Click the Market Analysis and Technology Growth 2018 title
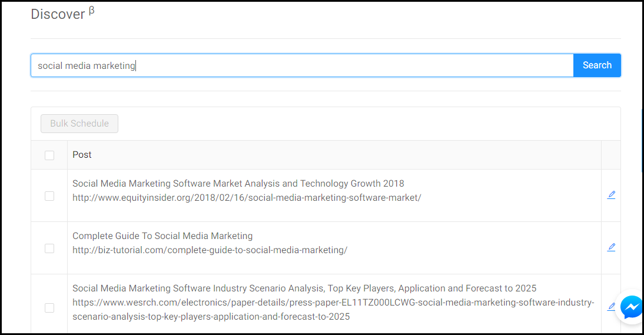This screenshot has width=644, height=335. pos(238,183)
